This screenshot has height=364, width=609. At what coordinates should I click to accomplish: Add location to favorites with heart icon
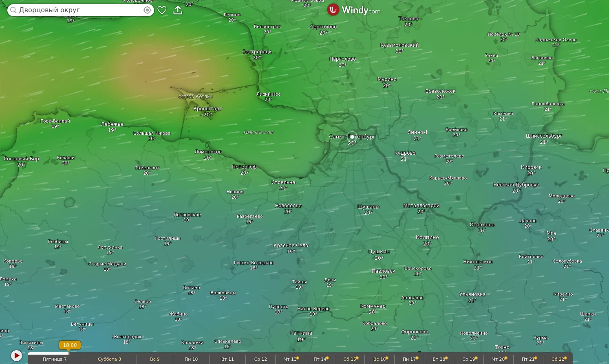(x=162, y=10)
